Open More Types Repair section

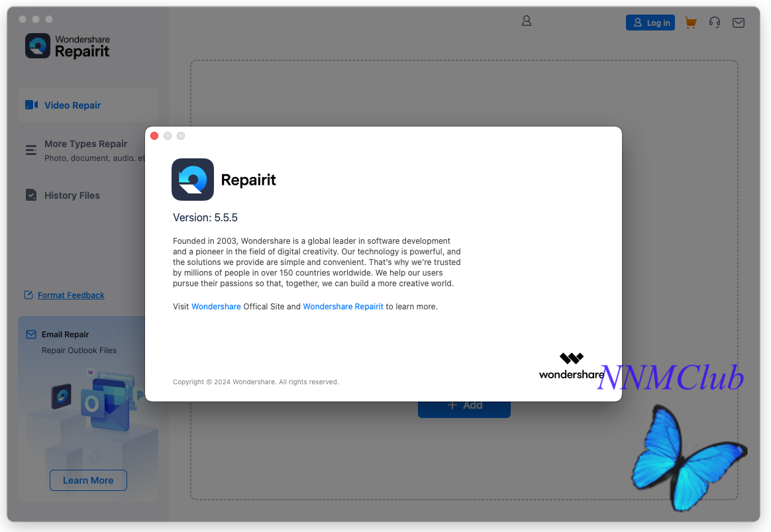[x=85, y=150]
